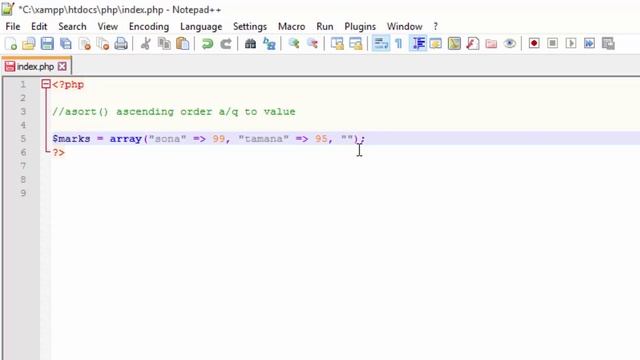Open the View menu
Viewport: 640px width, 360px height.
[108, 27]
